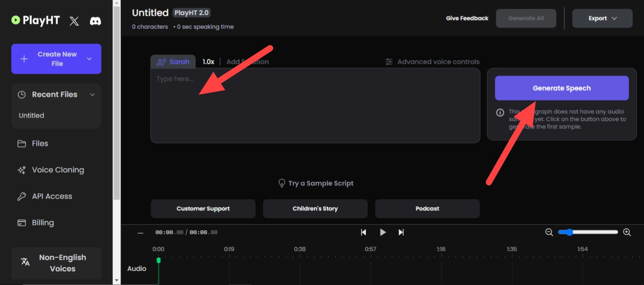This screenshot has height=285, width=644.
Task: Click the Generate Speech button
Action: 561,88
